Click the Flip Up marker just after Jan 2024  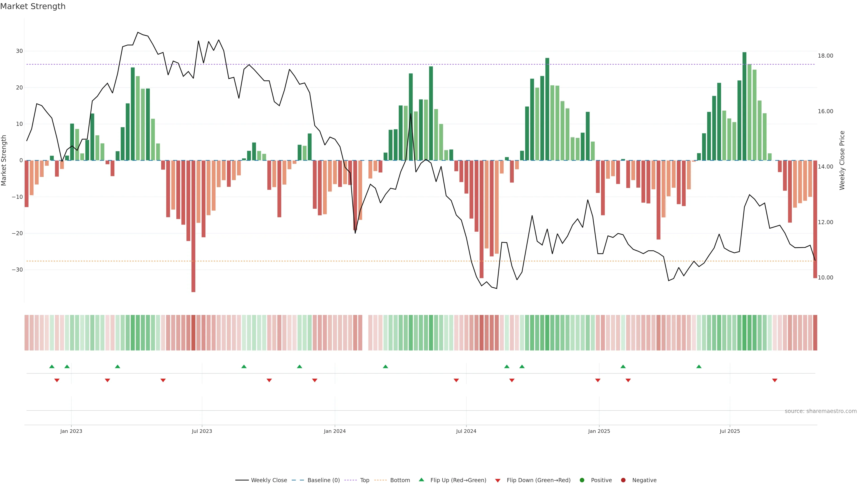(385, 366)
